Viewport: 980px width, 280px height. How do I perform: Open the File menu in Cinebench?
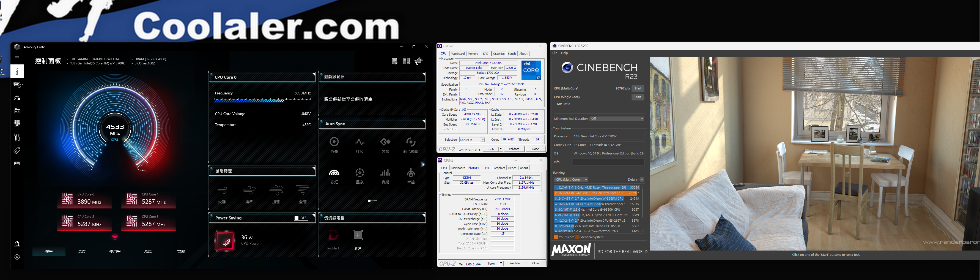point(555,53)
